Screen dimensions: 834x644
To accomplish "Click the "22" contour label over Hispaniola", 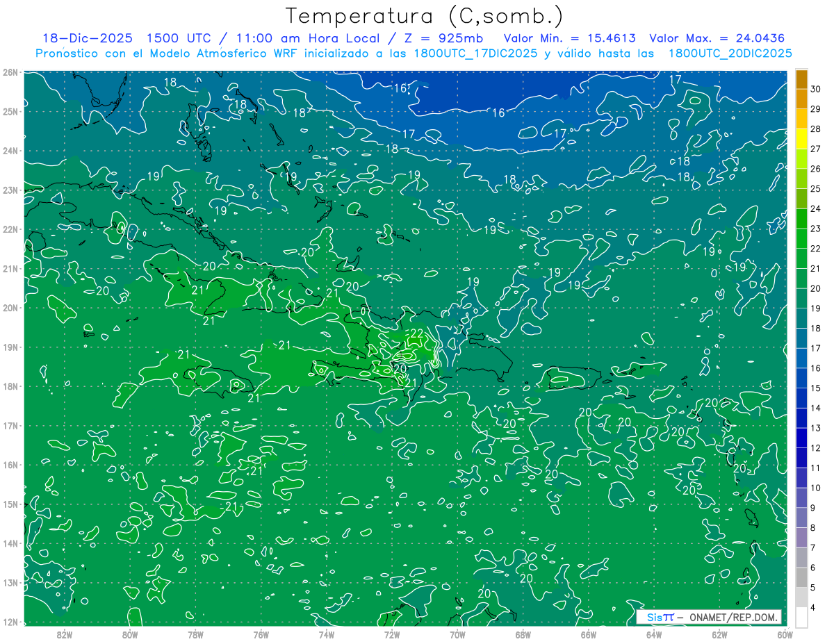I will 416,334.
